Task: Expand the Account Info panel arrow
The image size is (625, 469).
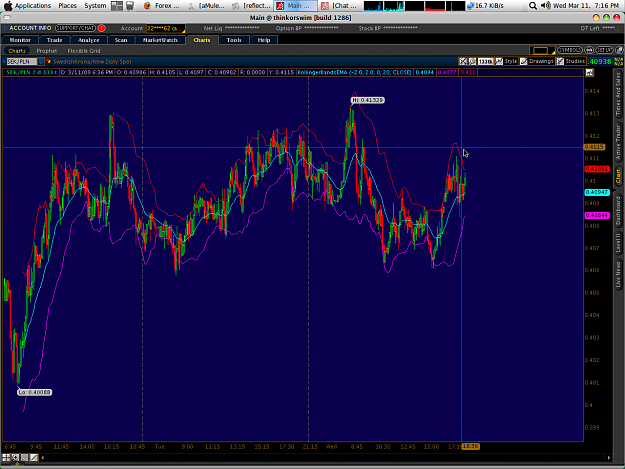Action: (x=5, y=28)
